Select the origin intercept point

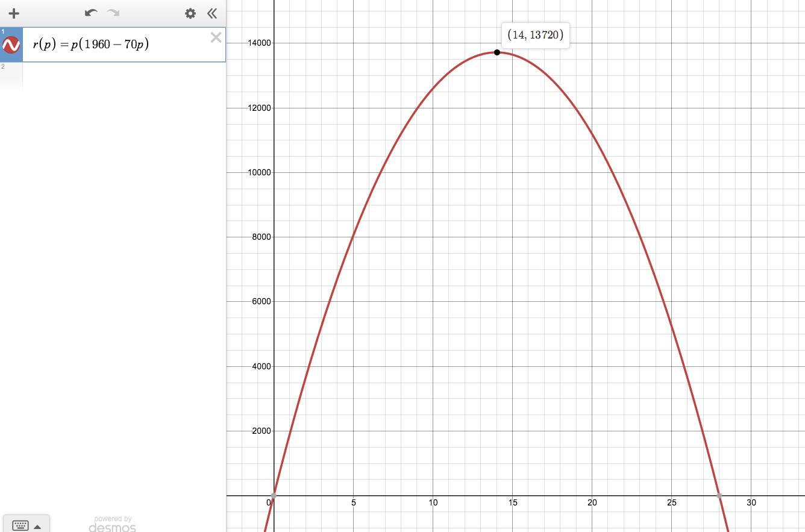pos(274,495)
